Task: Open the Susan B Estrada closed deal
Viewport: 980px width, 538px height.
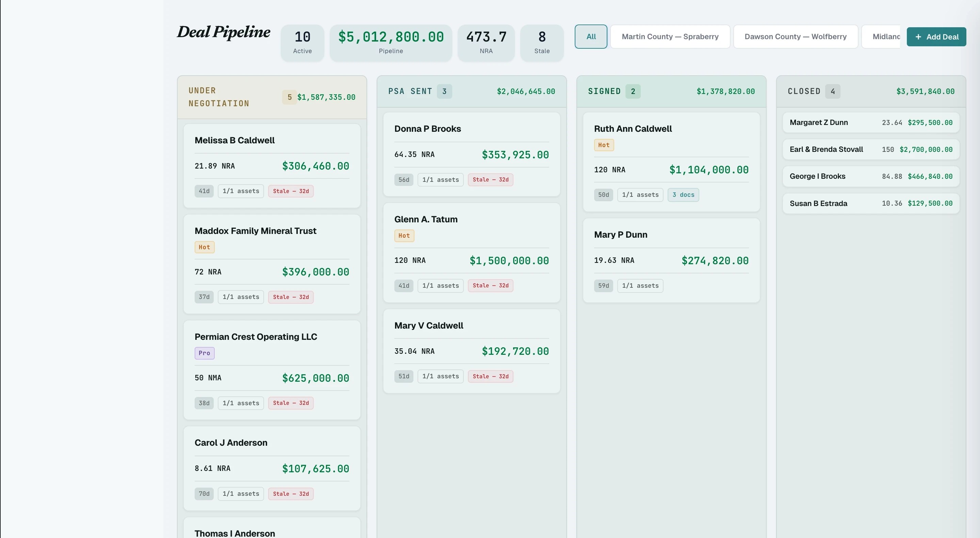Action: (x=871, y=203)
